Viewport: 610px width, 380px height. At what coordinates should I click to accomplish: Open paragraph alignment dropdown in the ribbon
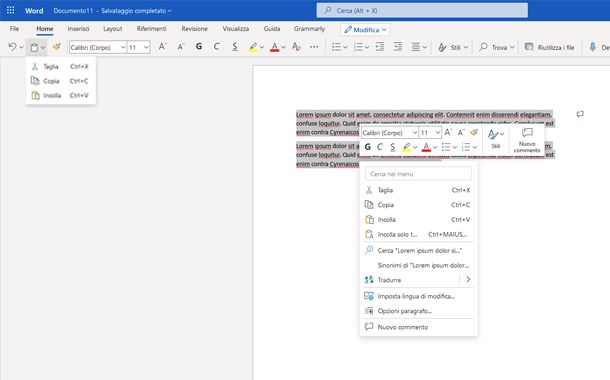419,47
